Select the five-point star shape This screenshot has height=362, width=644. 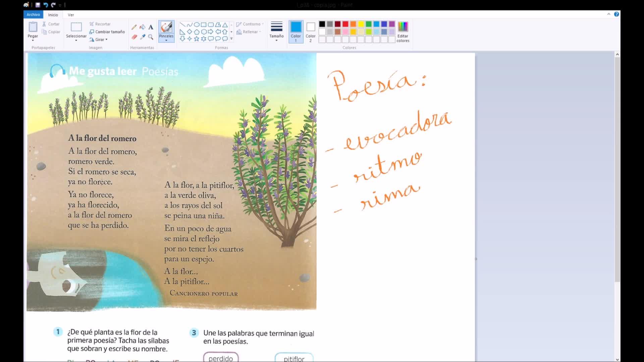tap(197, 39)
